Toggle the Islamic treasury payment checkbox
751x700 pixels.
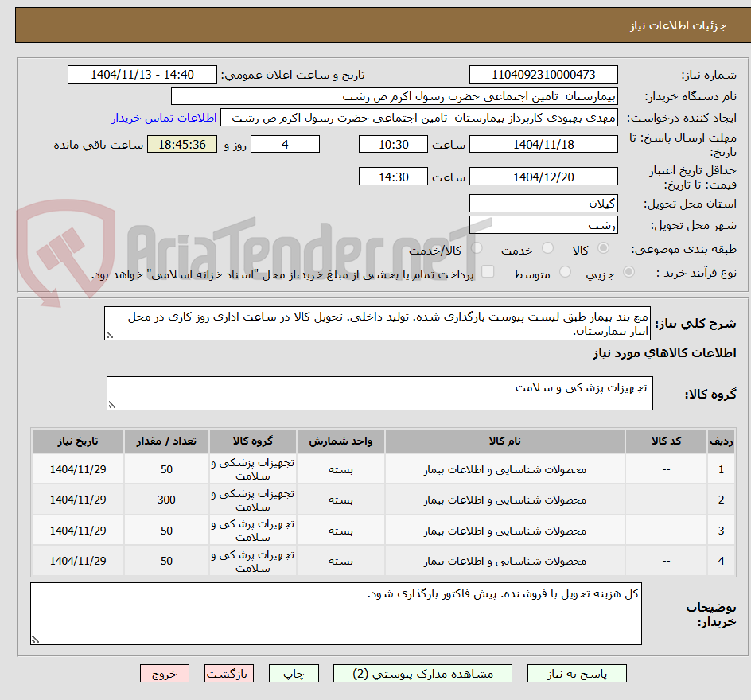pos(488,271)
